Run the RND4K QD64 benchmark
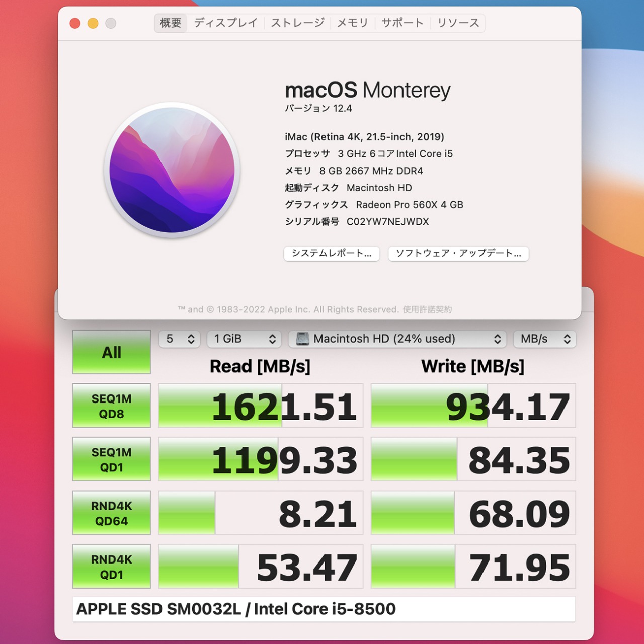The height and width of the screenshot is (644, 644). pyautogui.click(x=111, y=512)
